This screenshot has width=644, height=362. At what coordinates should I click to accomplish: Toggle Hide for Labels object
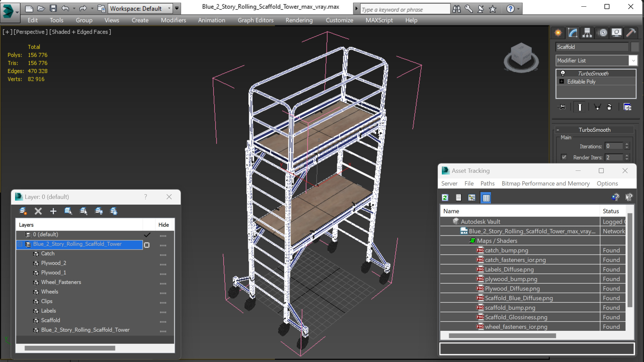(x=163, y=312)
